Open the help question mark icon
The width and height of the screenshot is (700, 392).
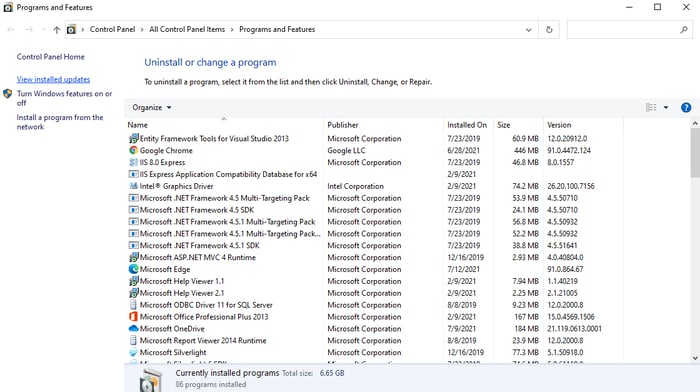(x=686, y=108)
